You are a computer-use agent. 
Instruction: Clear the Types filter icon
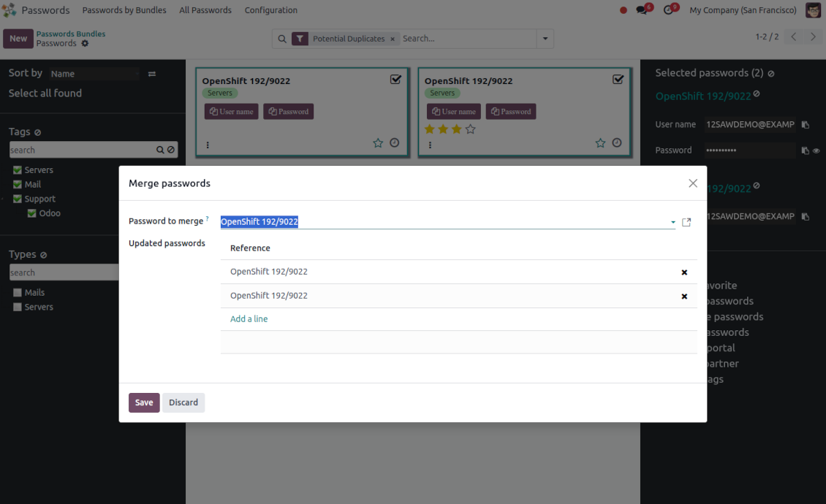pos(43,255)
